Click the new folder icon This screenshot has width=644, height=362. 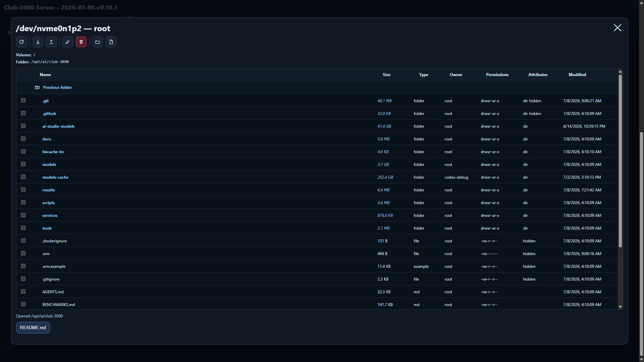(98, 42)
